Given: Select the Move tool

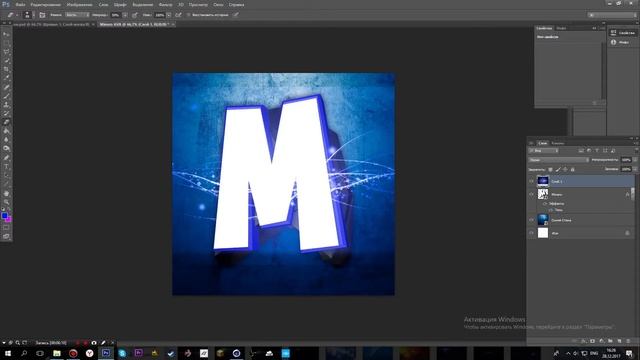Looking at the screenshot, I should pyautogui.click(x=6, y=34).
